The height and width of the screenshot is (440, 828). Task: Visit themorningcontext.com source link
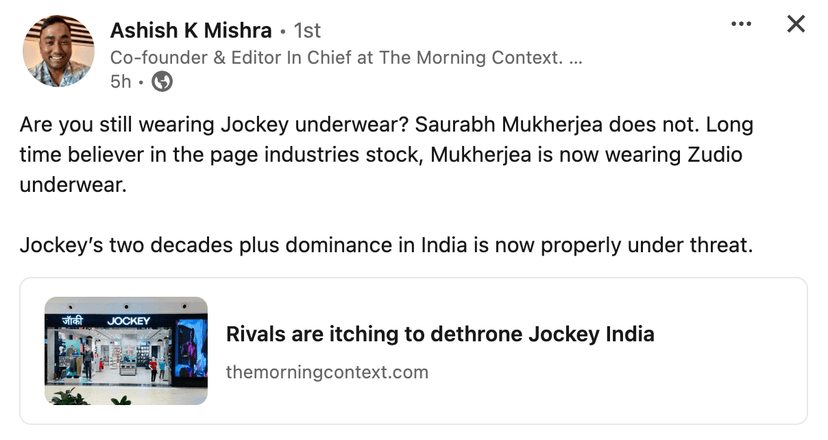[327, 372]
